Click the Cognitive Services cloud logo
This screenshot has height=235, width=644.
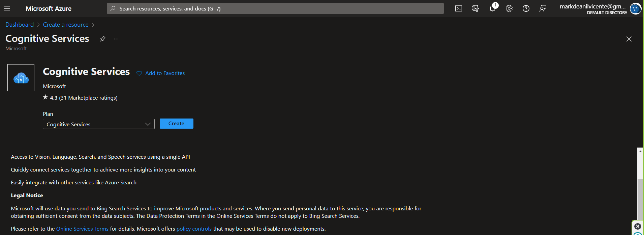pyautogui.click(x=21, y=78)
